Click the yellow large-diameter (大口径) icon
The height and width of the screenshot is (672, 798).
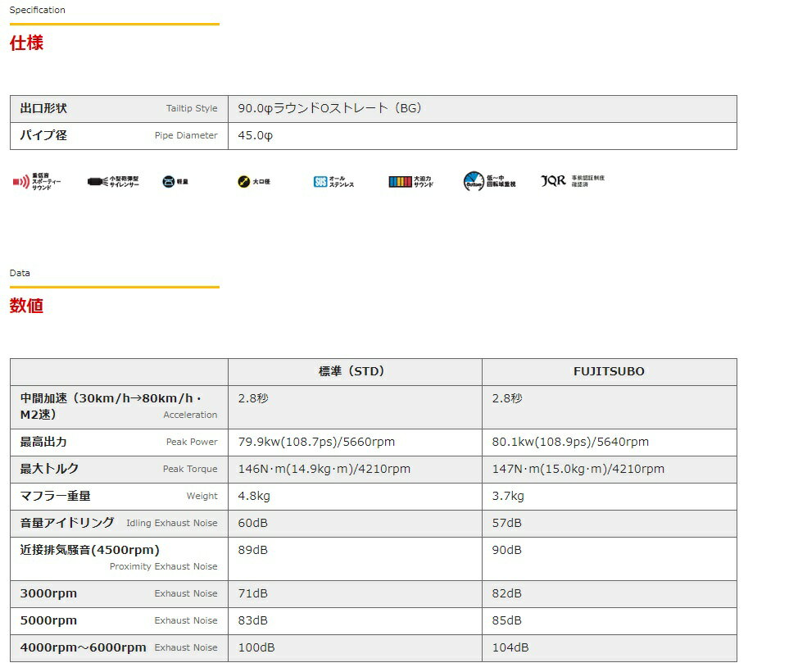[243, 182]
